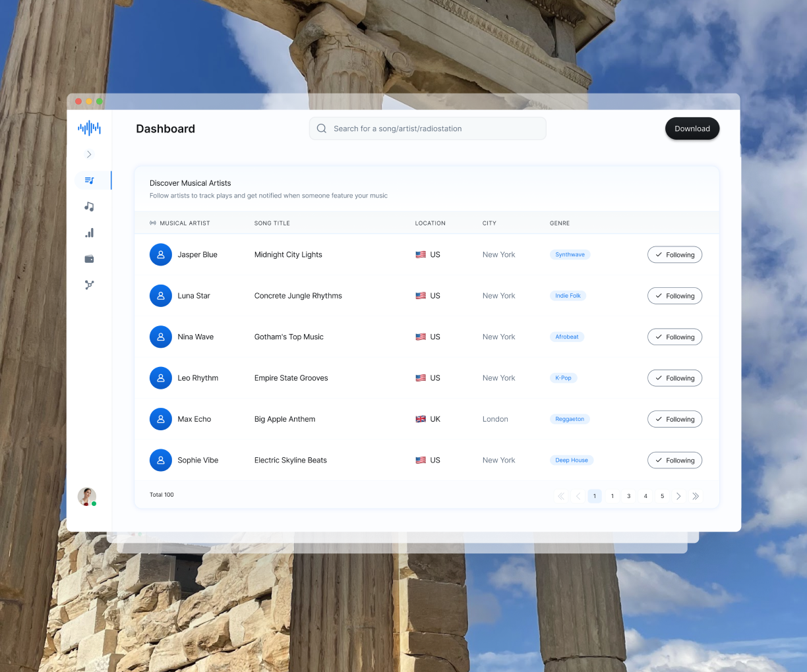Toggle Following for Sophie Vibe
Screen dimensions: 807x672
(x=674, y=461)
